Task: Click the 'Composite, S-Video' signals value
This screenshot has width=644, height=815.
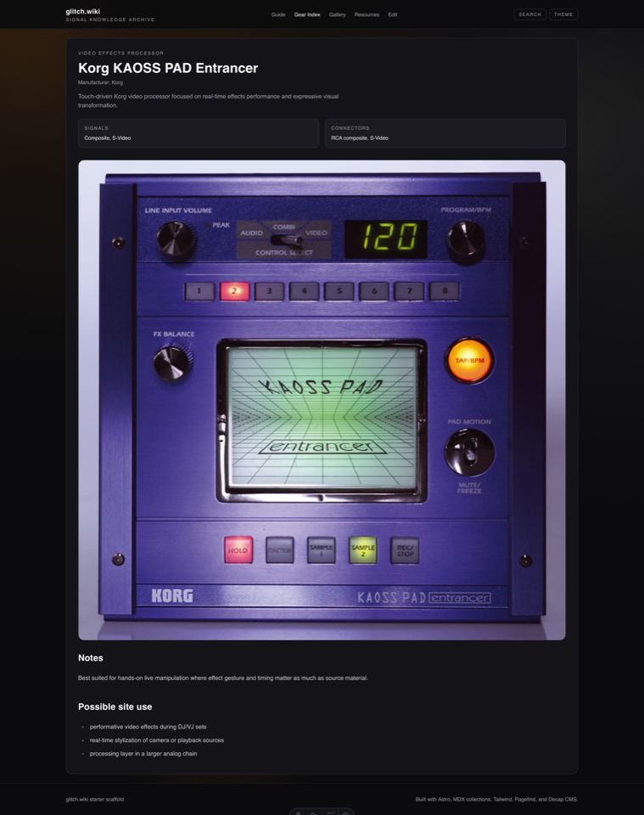Action: [108, 138]
